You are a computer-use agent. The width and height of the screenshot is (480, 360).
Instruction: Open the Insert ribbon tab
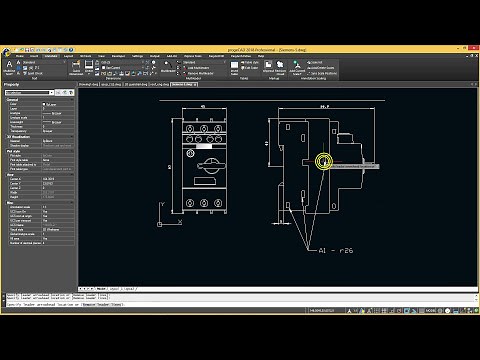pyautogui.click(x=34, y=56)
